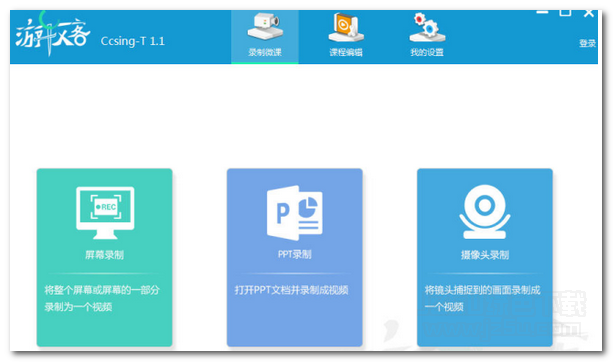The height and width of the screenshot is (362, 613).
Task: Minimize the Ccsing-T window
Action: click(542, 12)
